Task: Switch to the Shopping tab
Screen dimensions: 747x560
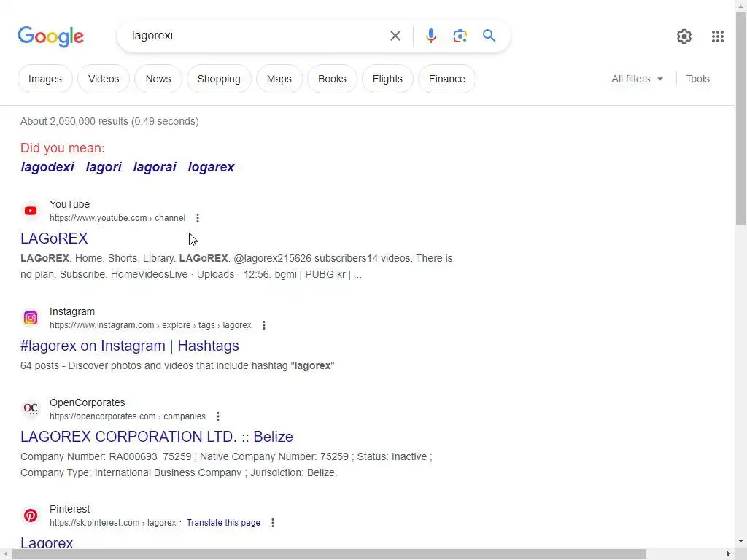Action: pos(219,79)
